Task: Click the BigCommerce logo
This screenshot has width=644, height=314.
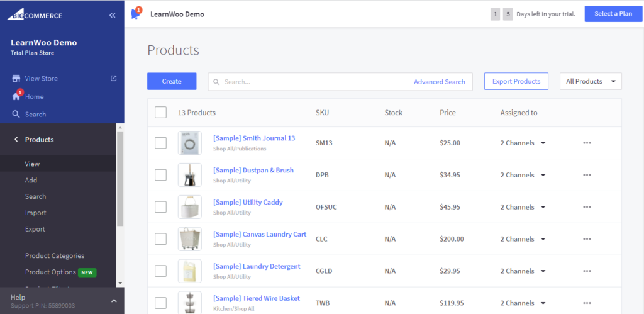Action: tap(35, 15)
